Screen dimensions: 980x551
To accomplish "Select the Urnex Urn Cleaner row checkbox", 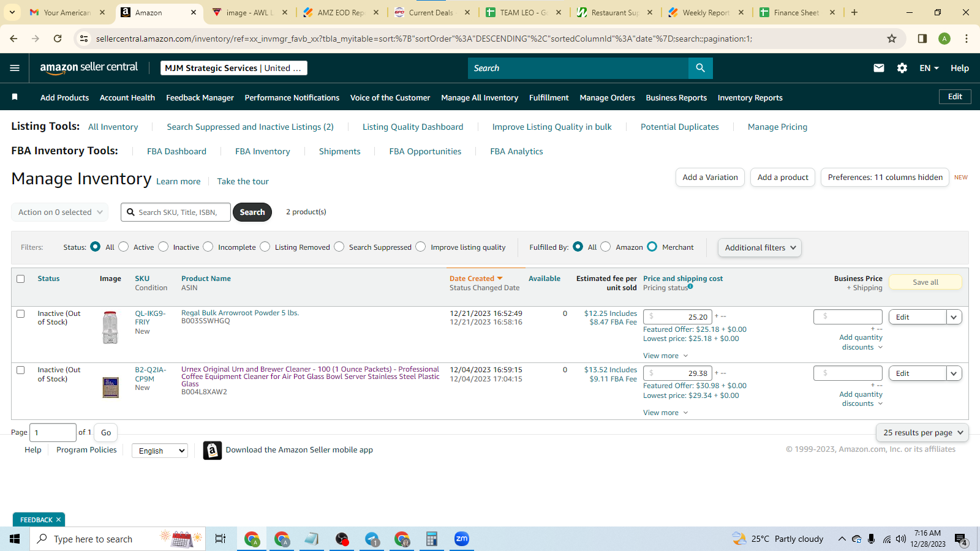I will pos(20,370).
